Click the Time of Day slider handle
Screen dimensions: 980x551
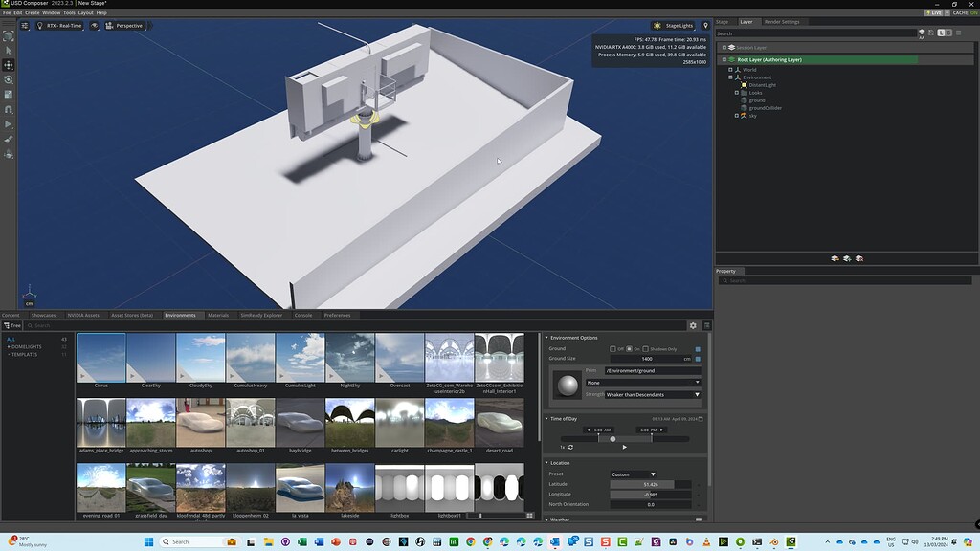pos(612,439)
